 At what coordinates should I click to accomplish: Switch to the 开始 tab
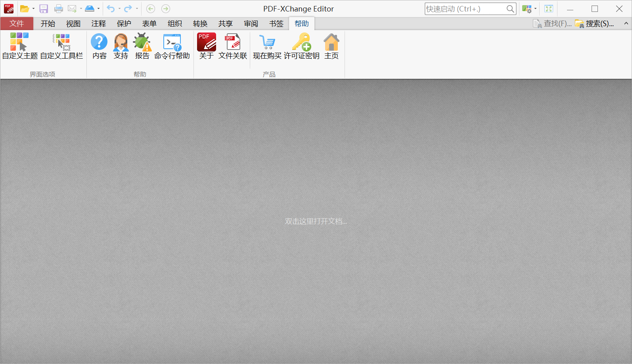tap(48, 24)
